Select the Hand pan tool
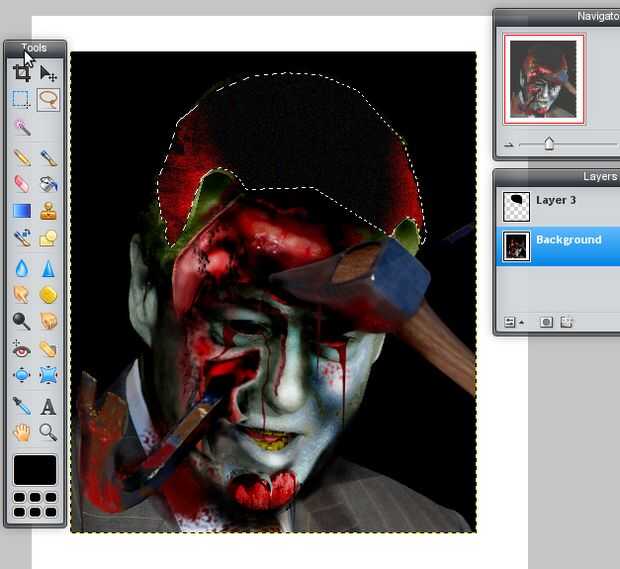The height and width of the screenshot is (569, 620). (x=21, y=433)
